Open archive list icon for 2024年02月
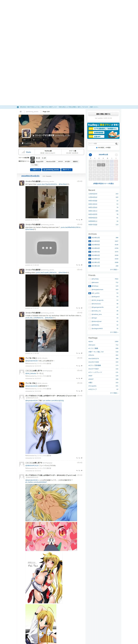The height and width of the screenshot is (644, 138). 90,255
